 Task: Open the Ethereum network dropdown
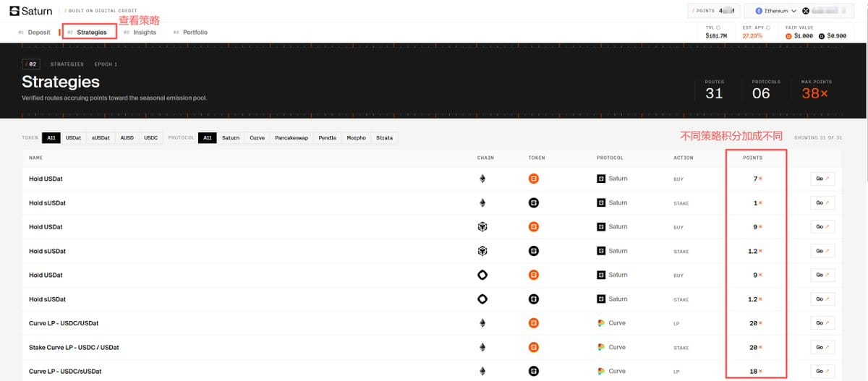(x=775, y=11)
